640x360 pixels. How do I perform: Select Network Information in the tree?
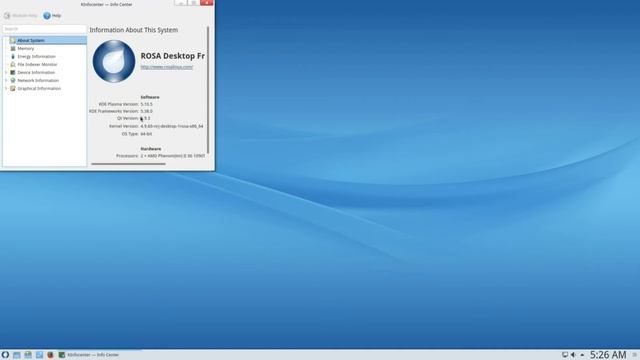pyautogui.click(x=38, y=80)
